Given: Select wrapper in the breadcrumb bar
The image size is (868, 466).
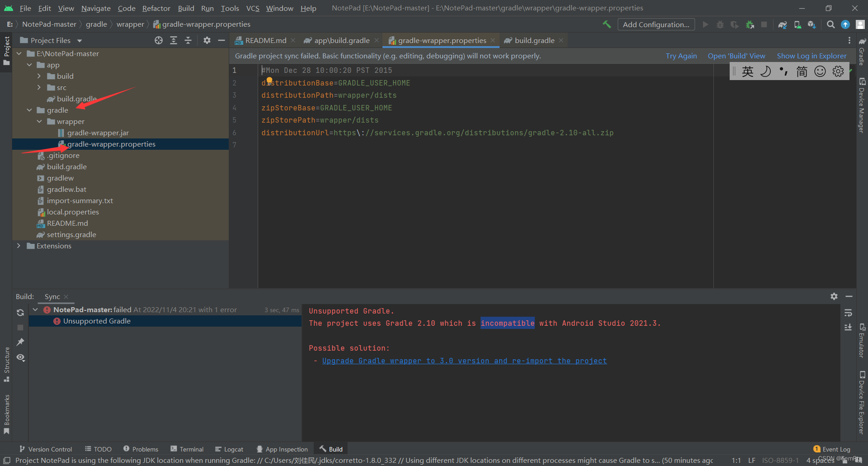Looking at the screenshot, I should click(130, 24).
